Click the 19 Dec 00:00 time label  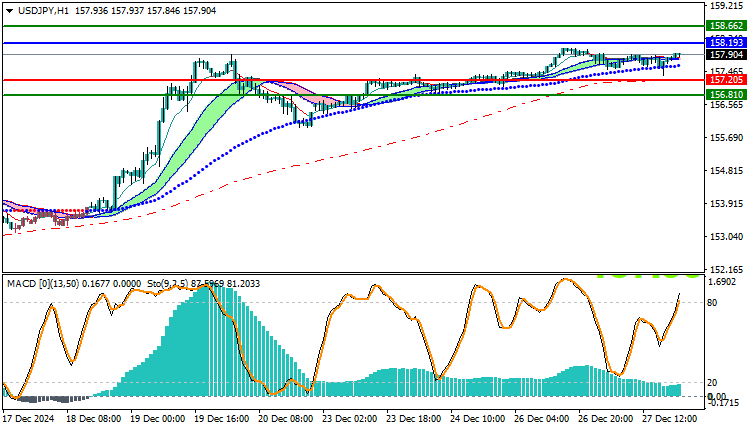[157, 419]
